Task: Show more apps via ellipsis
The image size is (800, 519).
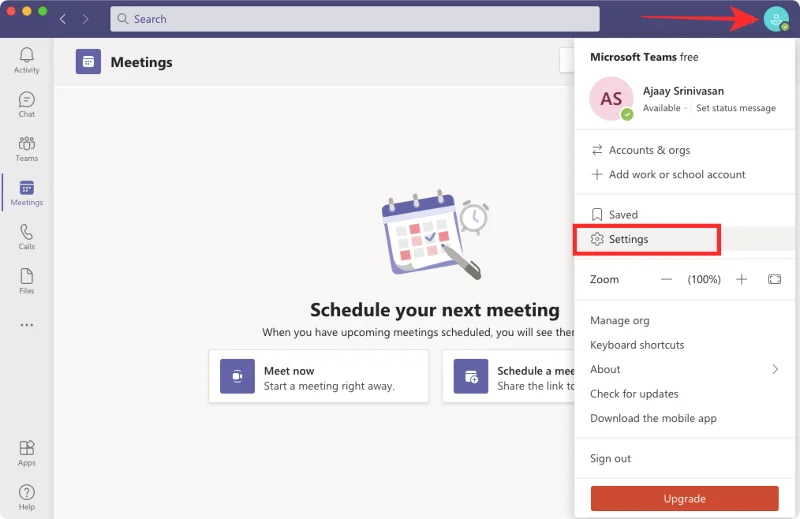Action: pos(27,324)
